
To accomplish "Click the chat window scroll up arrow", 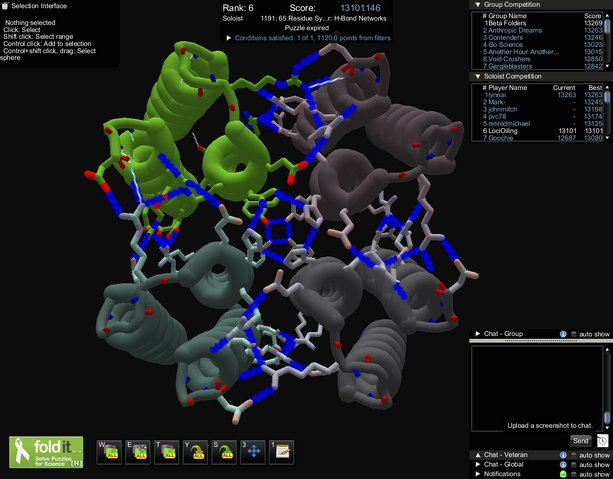I will pyautogui.click(x=607, y=349).
